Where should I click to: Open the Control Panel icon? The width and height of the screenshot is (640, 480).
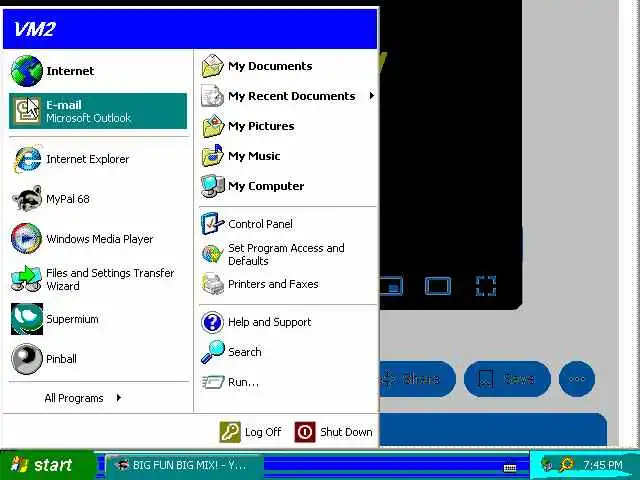click(213, 224)
